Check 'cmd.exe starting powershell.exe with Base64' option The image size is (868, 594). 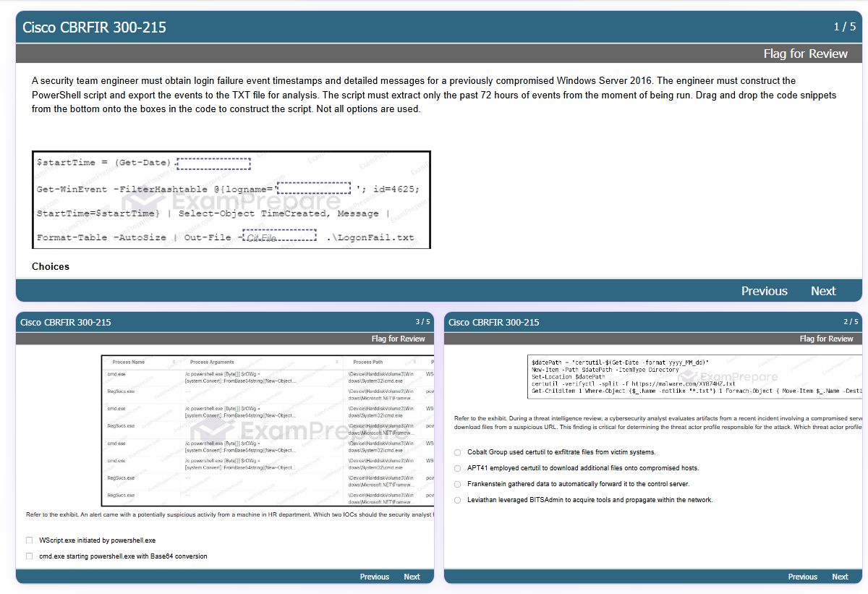pyautogui.click(x=30, y=556)
